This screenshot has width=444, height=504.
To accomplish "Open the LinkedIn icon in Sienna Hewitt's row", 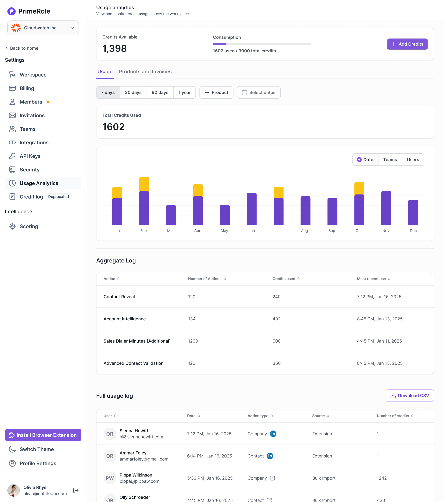I will [273, 434].
